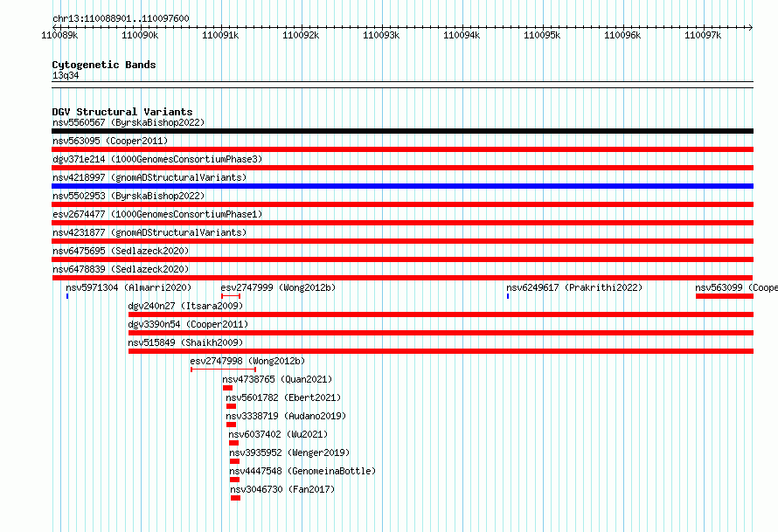
Task: Open nsv5971304 (Almarri2020) label
Action: point(129,287)
